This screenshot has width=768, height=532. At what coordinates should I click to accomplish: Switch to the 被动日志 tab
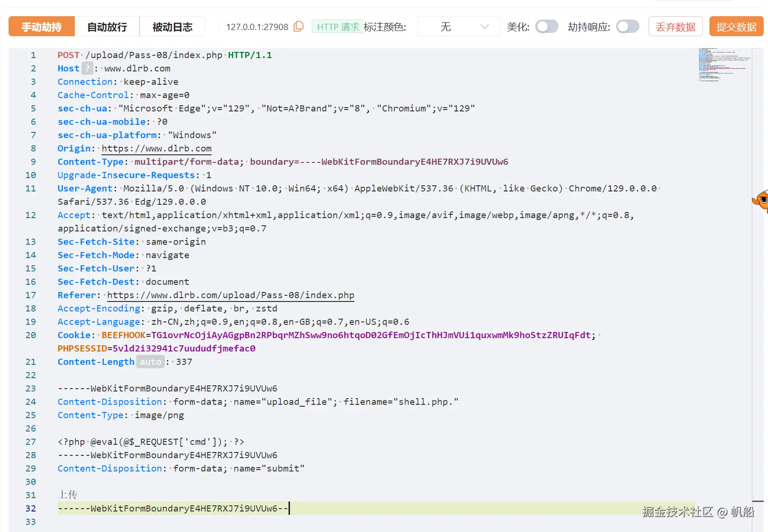click(172, 27)
